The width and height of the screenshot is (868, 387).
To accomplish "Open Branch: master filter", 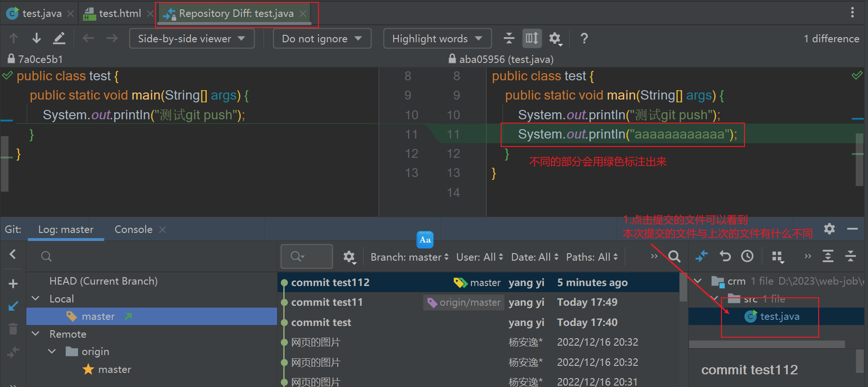I will pos(409,257).
